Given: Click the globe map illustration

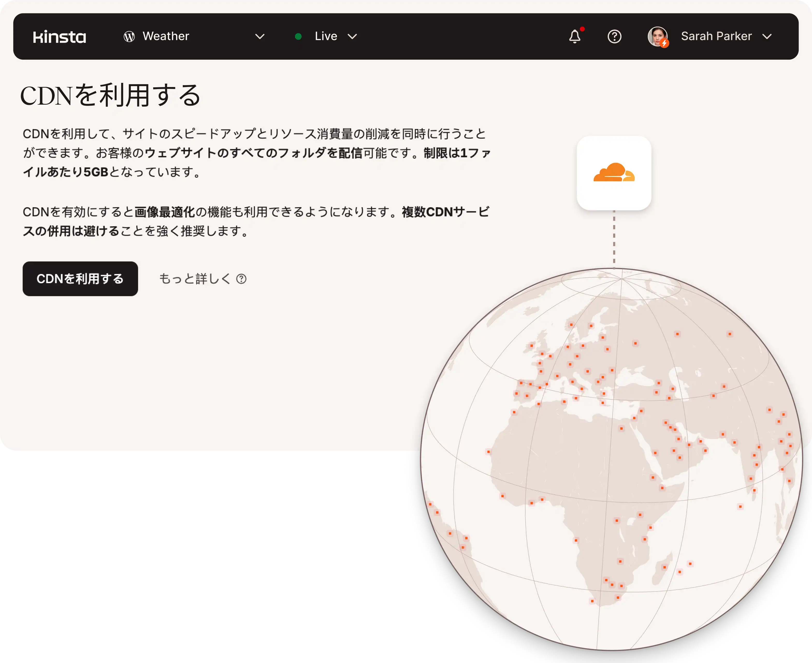Looking at the screenshot, I should pyautogui.click(x=611, y=458).
